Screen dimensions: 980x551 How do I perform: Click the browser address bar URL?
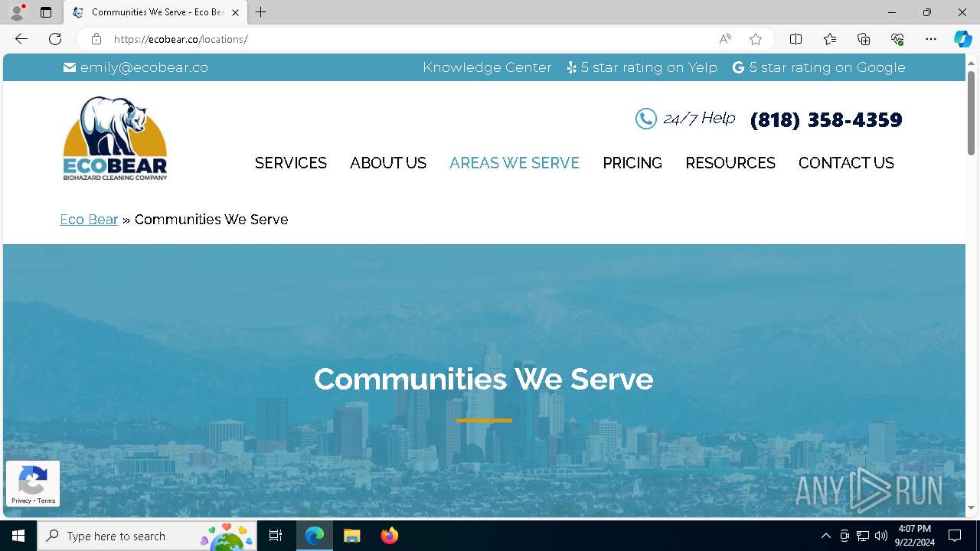coord(181,39)
